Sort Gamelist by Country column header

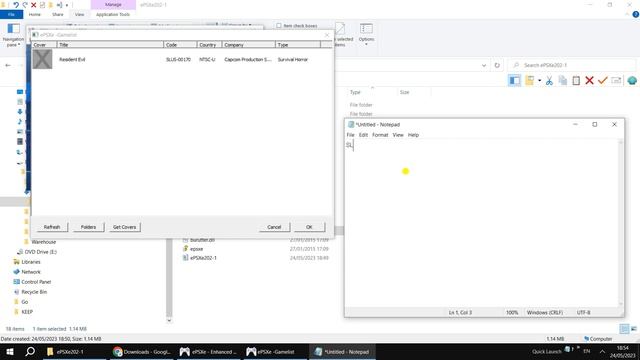click(209, 44)
